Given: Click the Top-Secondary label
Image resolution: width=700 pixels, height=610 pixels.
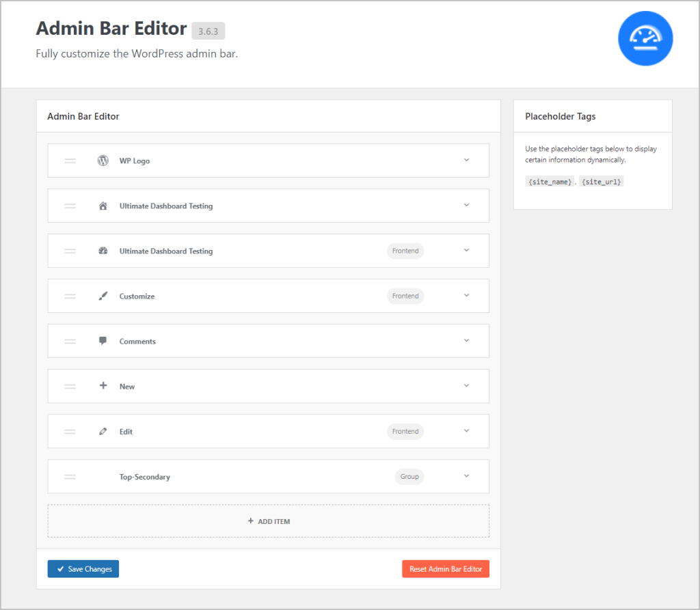Looking at the screenshot, I should [x=145, y=477].
